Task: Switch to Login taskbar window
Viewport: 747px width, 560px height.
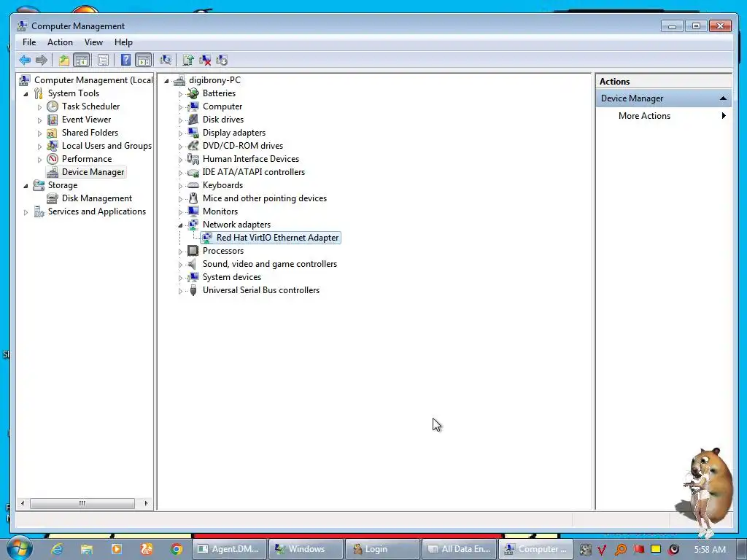Action: pyautogui.click(x=382, y=549)
